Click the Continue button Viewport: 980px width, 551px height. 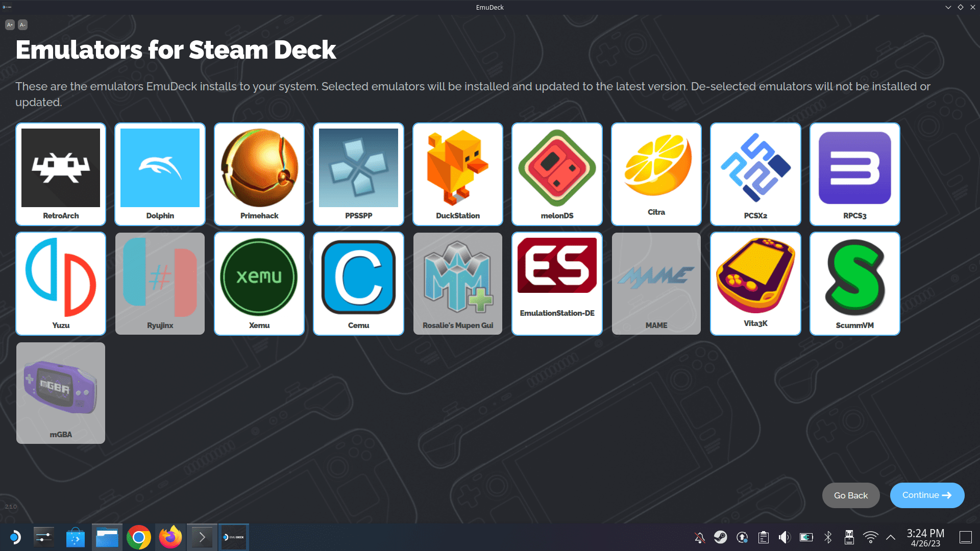pyautogui.click(x=927, y=495)
